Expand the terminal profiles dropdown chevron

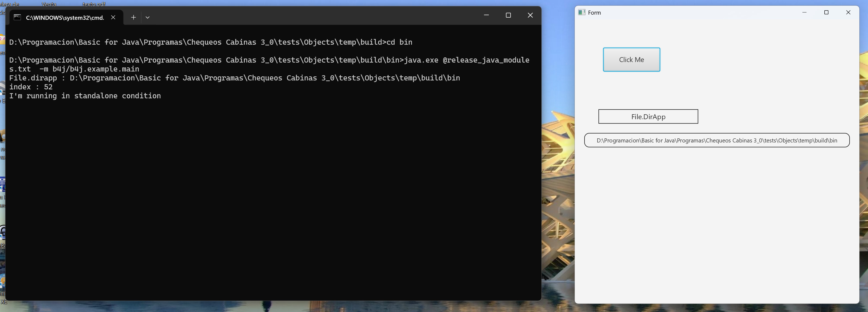pos(148,17)
